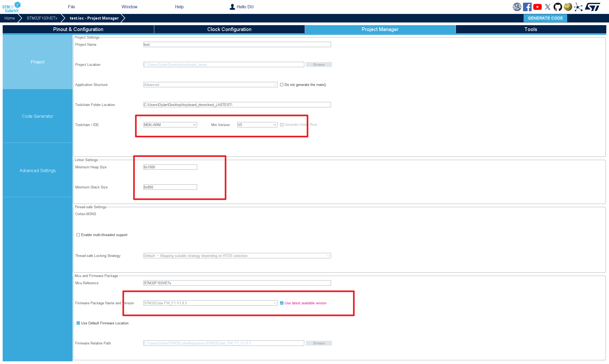Click the X social media icon
This screenshot has height=364, width=609.
pyautogui.click(x=548, y=7)
